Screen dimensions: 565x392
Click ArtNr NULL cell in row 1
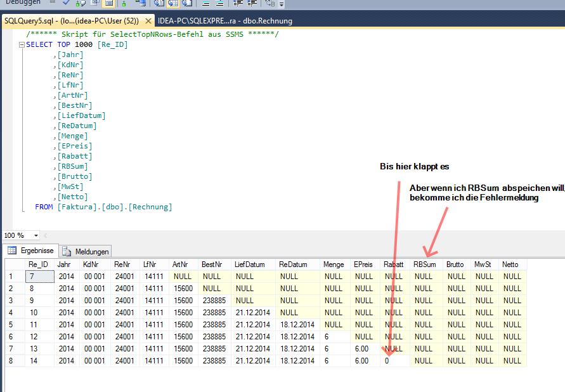point(183,277)
